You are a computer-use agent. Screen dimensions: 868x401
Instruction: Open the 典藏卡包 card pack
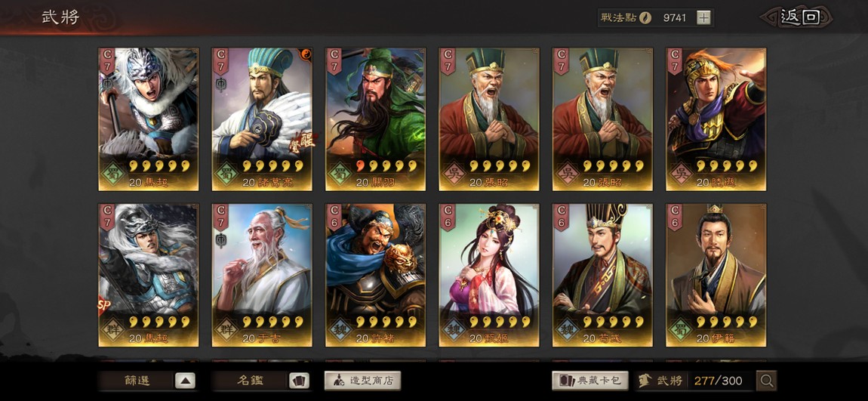tap(590, 381)
